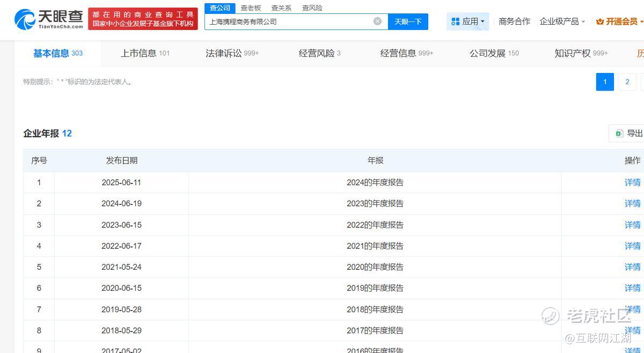This screenshot has width=644, height=353.
Task: Click the VIP crown membership icon
Action: click(600, 21)
